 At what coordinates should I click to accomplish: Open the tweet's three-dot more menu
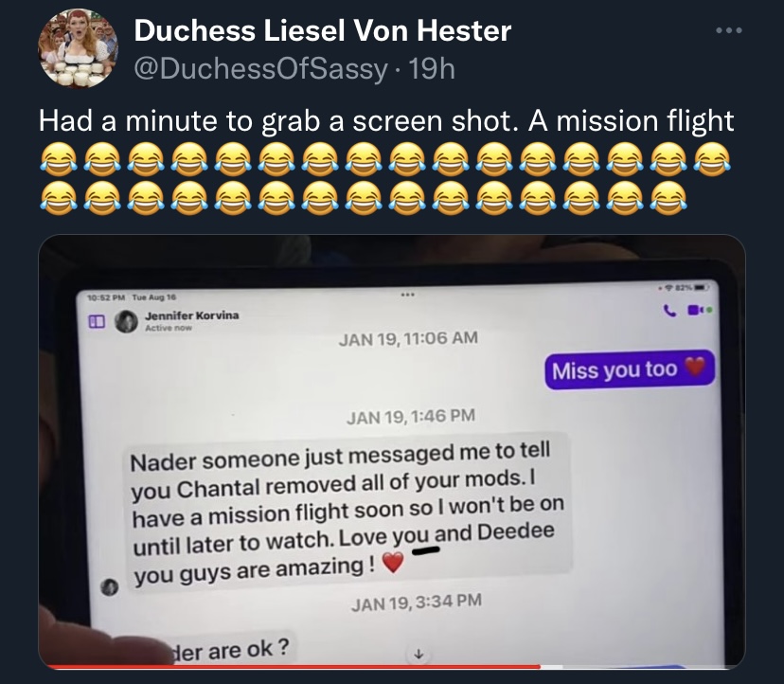tap(728, 31)
